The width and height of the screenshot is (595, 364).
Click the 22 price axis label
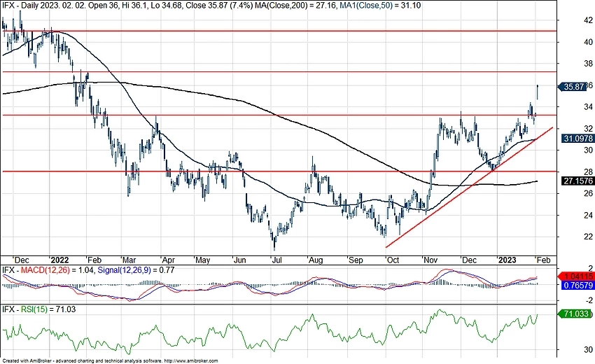coord(588,237)
